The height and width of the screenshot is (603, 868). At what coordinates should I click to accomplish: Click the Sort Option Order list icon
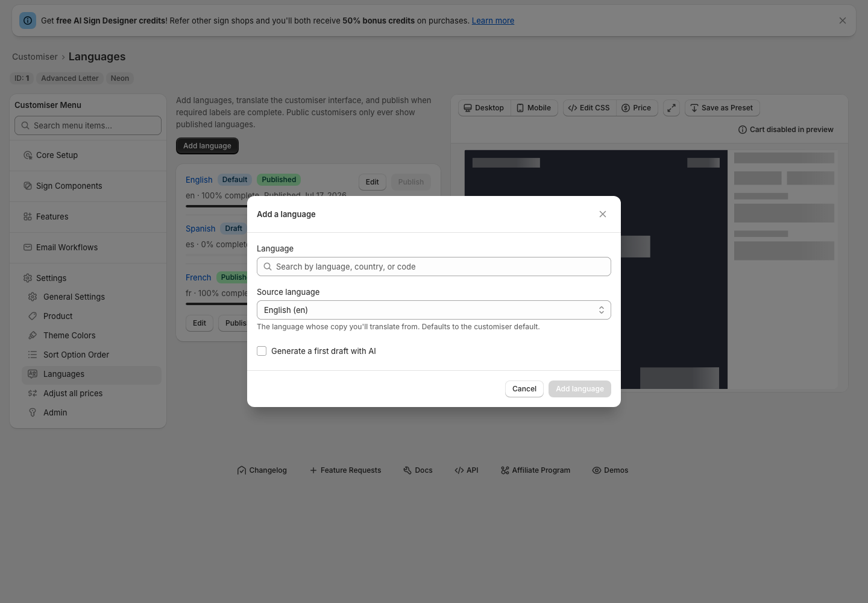(33, 355)
